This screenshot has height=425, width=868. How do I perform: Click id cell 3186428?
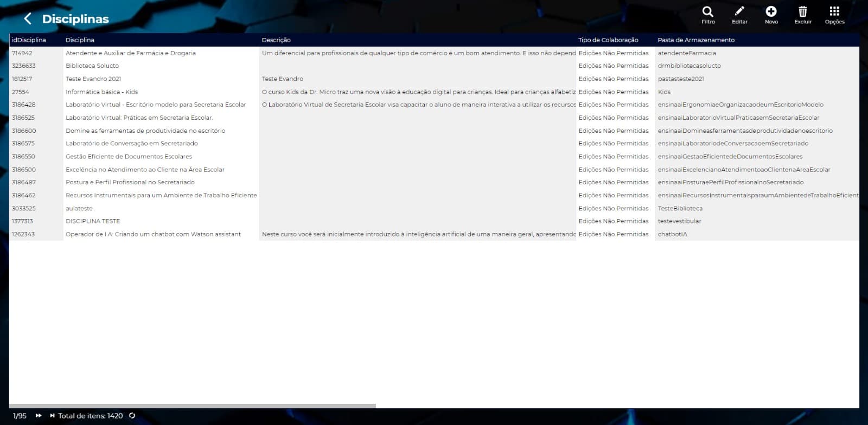(x=24, y=105)
